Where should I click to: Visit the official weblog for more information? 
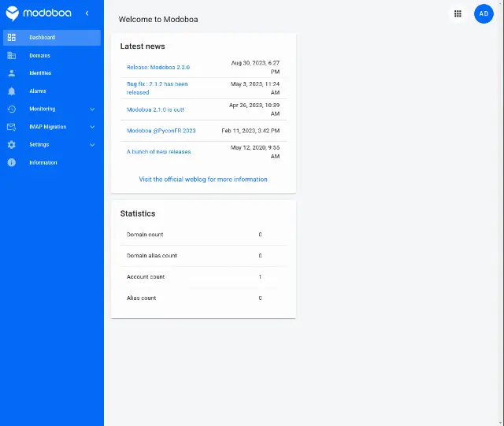point(203,180)
